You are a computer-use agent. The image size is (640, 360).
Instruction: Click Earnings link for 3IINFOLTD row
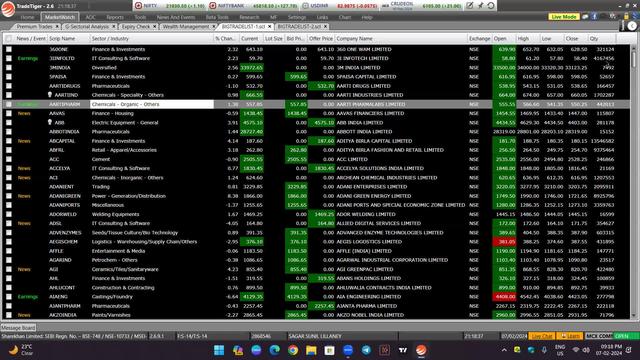point(28,58)
